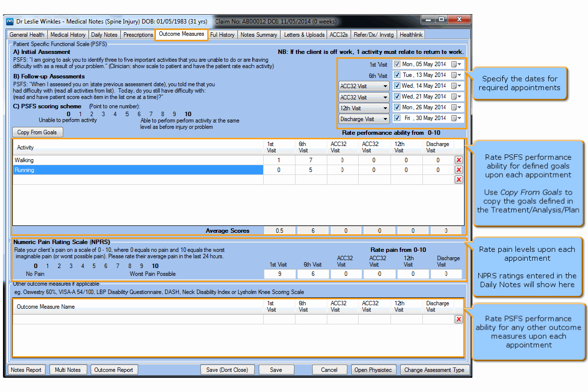Screen dimensions: 588x392
Task: Open calendar picker for Discharge Visit date
Action: click(456, 118)
